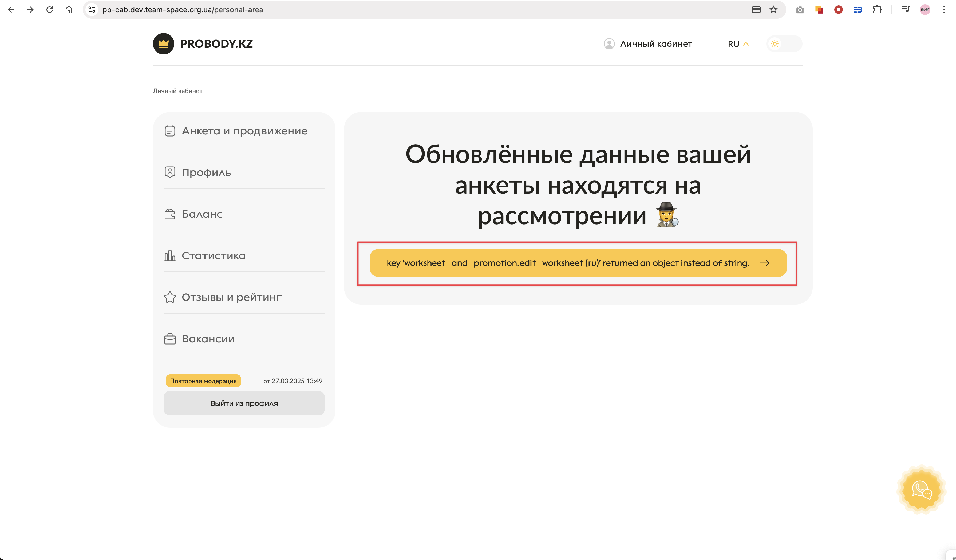Click Выйти из профиля button
Screen dimensions: 956x560
click(244, 403)
